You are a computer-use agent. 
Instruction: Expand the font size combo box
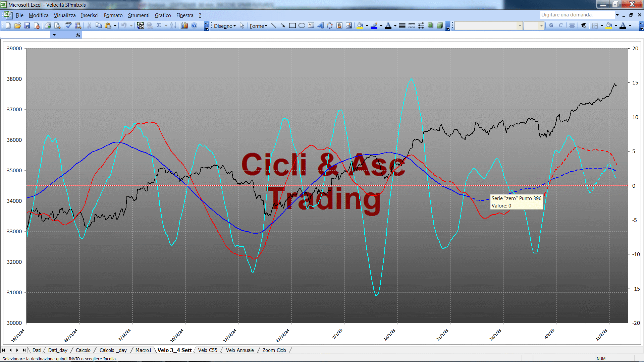point(541,25)
